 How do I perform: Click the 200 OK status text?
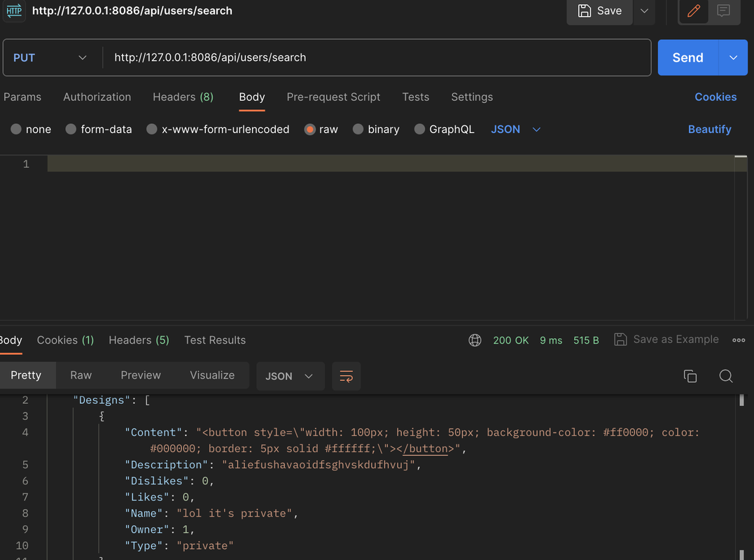tap(510, 340)
